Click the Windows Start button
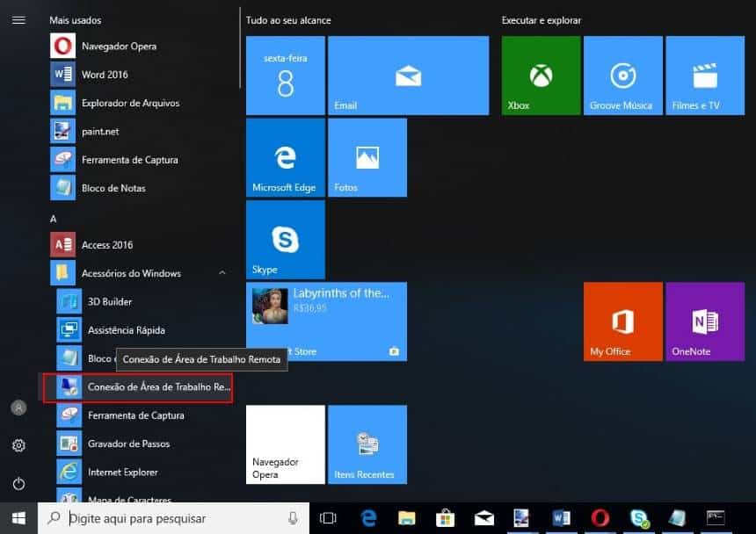This screenshot has height=534, width=756. [18, 518]
